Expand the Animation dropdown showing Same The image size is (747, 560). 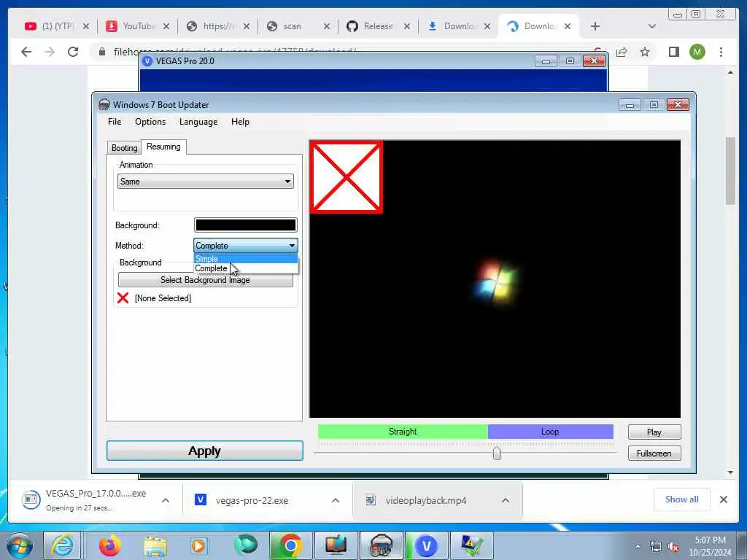point(205,182)
